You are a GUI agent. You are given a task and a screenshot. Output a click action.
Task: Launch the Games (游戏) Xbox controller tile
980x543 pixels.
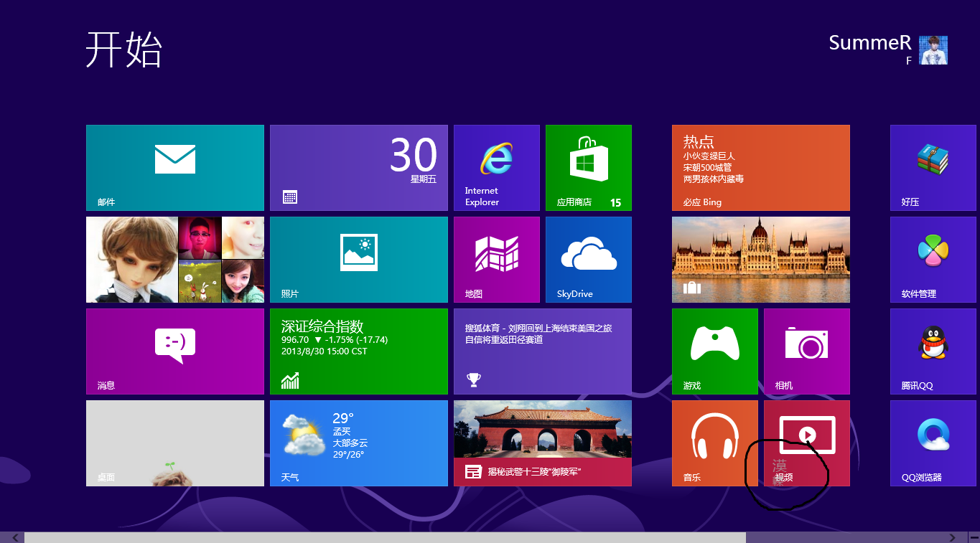pyautogui.click(x=714, y=351)
